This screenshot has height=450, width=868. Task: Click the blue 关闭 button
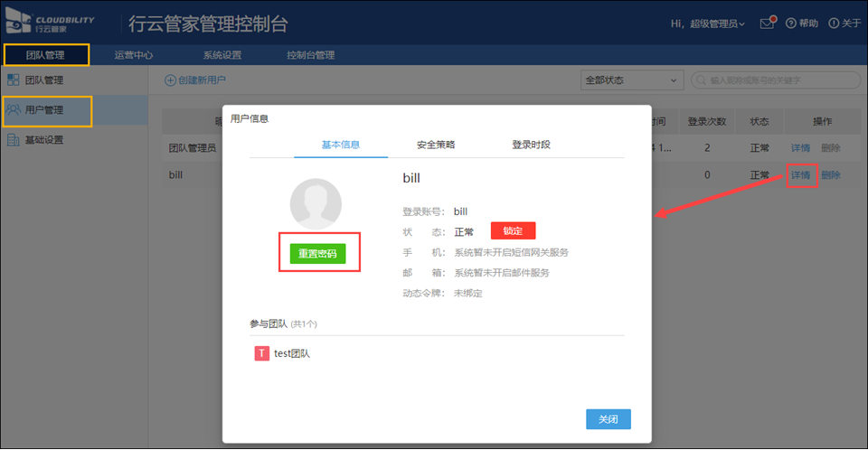point(609,419)
